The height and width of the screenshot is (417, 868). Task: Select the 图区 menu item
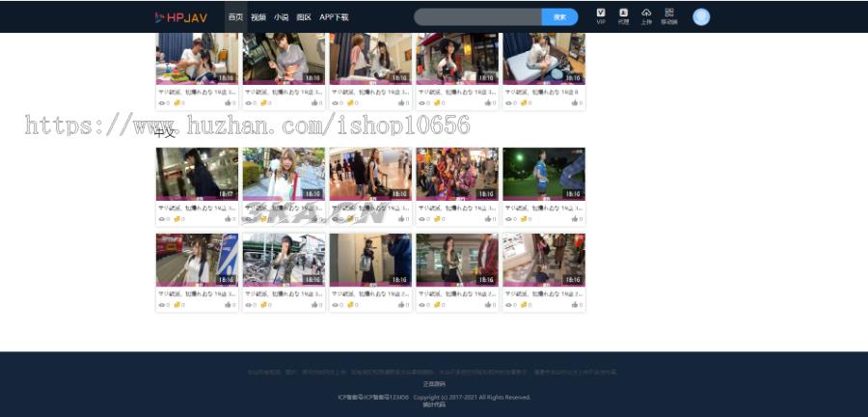[304, 17]
